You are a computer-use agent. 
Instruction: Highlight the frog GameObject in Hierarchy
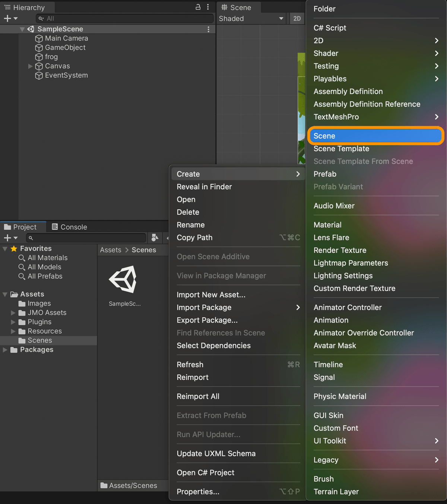click(51, 57)
